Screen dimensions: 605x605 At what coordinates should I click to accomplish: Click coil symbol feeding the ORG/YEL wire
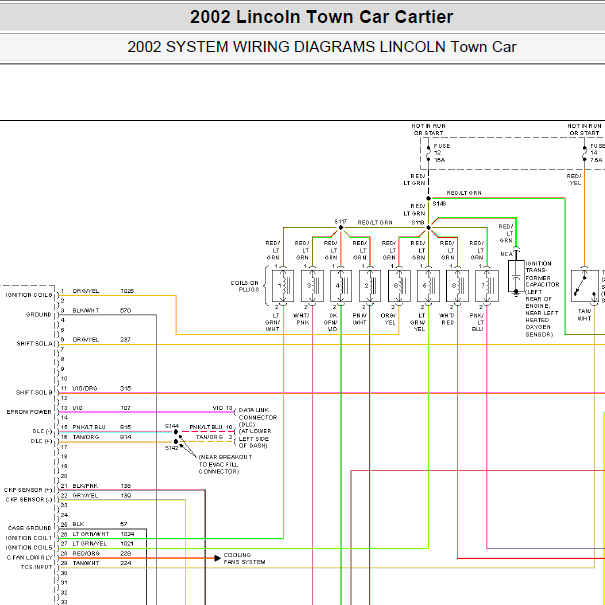coord(399,286)
